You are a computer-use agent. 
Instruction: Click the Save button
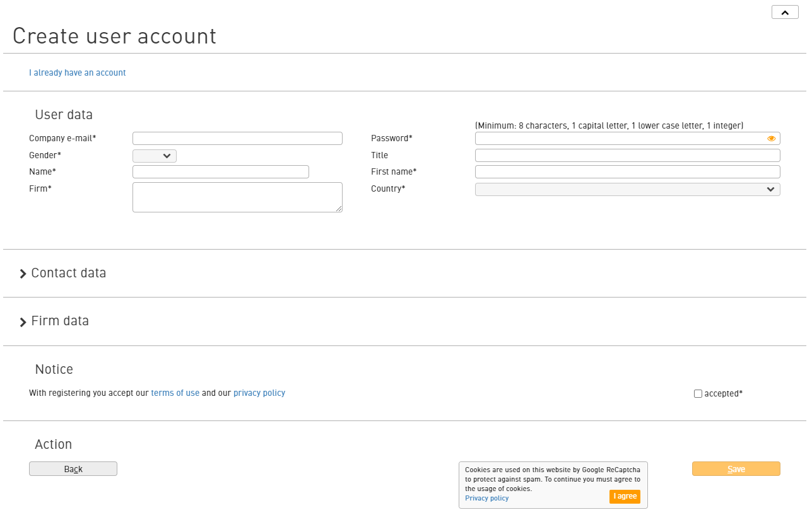(x=736, y=469)
